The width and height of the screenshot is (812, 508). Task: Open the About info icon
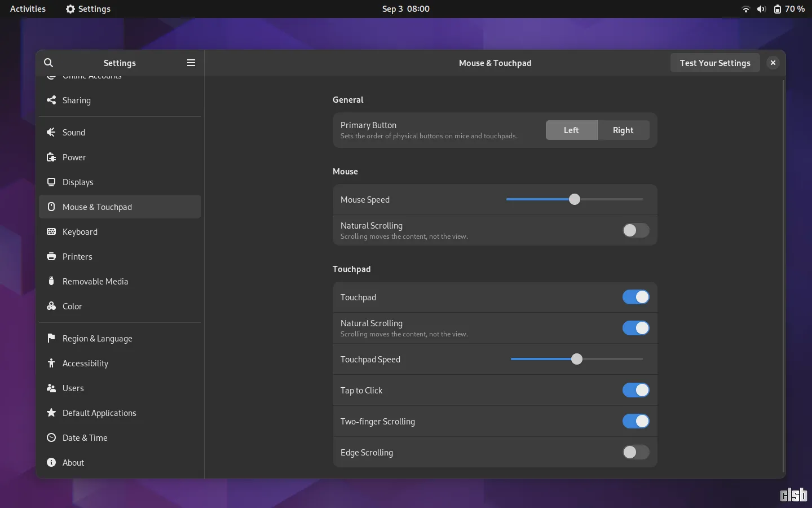point(51,462)
